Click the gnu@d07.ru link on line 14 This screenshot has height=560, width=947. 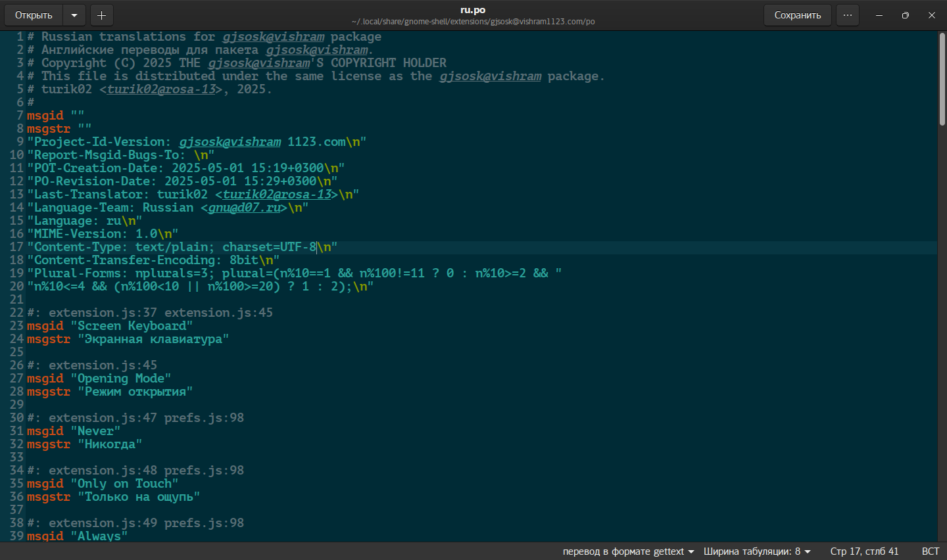click(244, 208)
